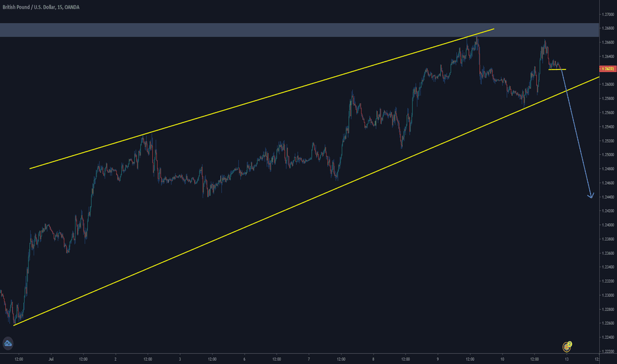Click the 1.27000 price axis label

coord(608,14)
